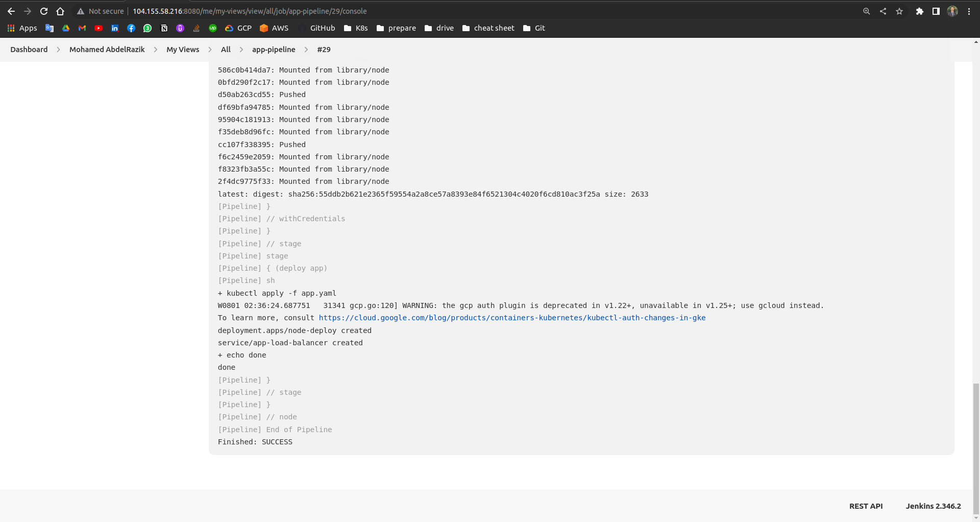Viewport: 980px width, 522px height.
Task: Expand chevron after app-pipeline breadcrumb
Action: click(306, 50)
